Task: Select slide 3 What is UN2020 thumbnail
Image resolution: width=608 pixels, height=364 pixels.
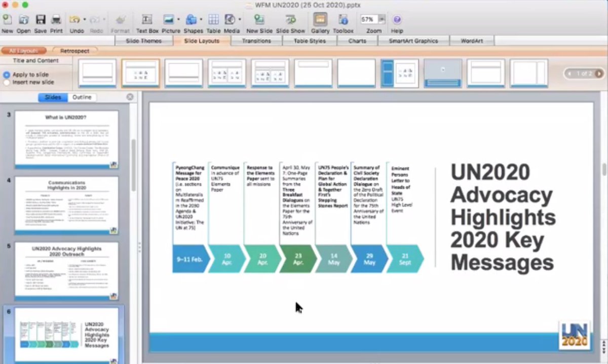Action: point(66,140)
